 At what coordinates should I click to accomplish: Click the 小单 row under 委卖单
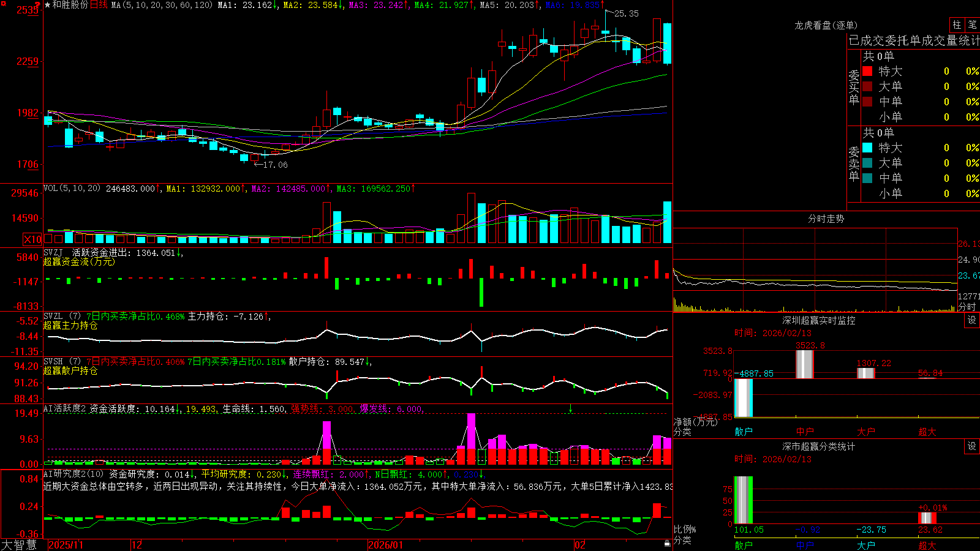[920, 193]
